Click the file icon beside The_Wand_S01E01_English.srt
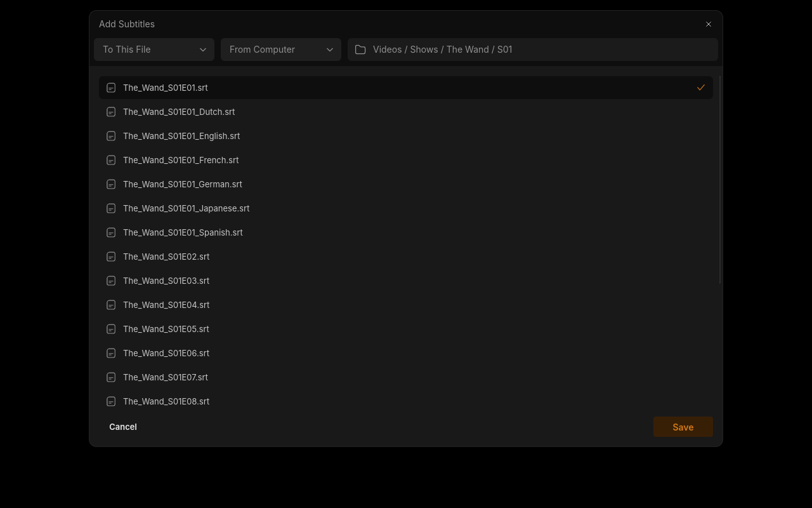The width and height of the screenshot is (812, 508). [111, 136]
